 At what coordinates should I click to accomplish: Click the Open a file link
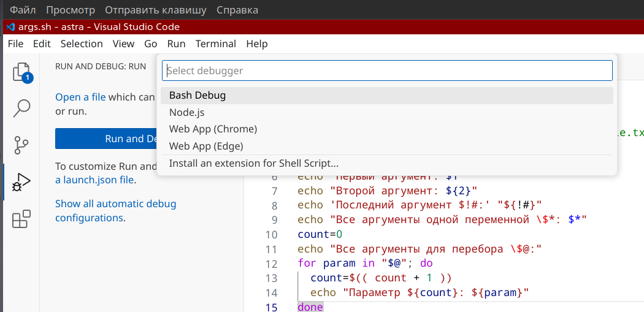click(80, 97)
